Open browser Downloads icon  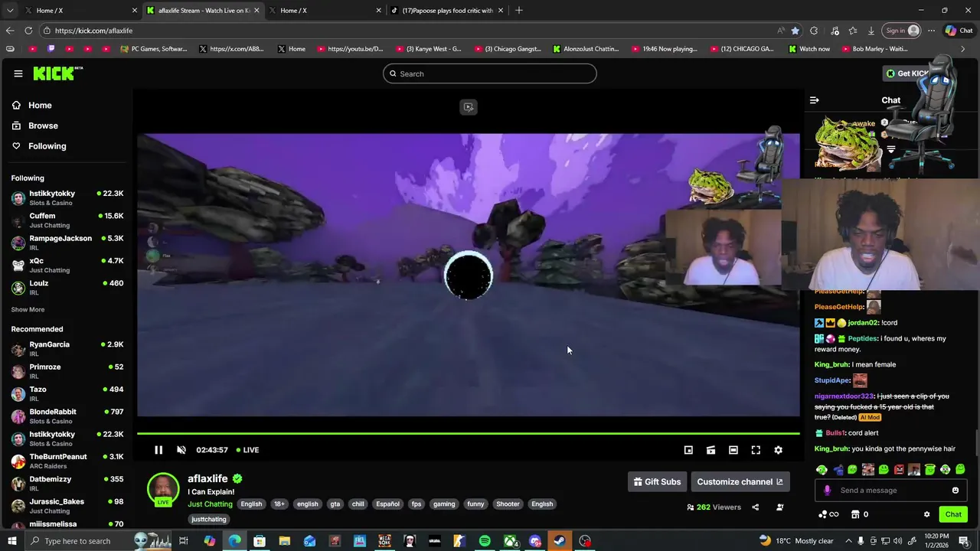871,31
